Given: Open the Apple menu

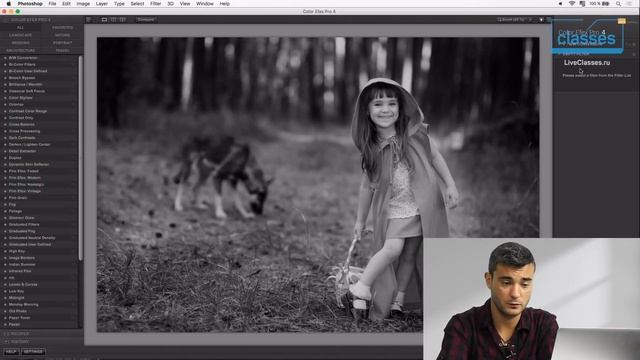Looking at the screenshot, I should (9, 4).
